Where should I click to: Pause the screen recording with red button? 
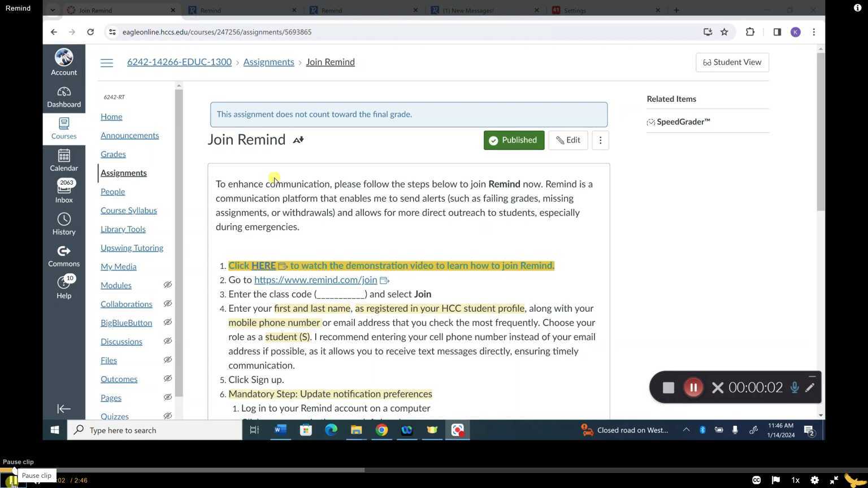tap(693, 387)
